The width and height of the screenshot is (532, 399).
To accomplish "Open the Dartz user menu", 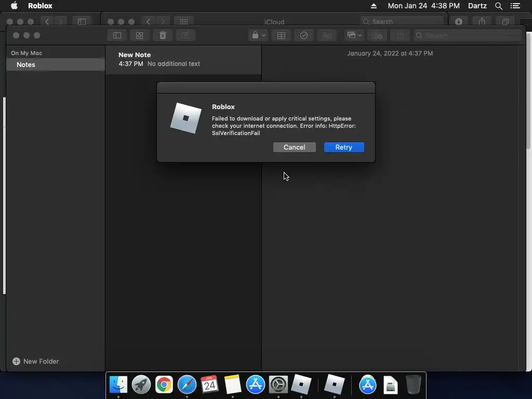I will [477, 6].
